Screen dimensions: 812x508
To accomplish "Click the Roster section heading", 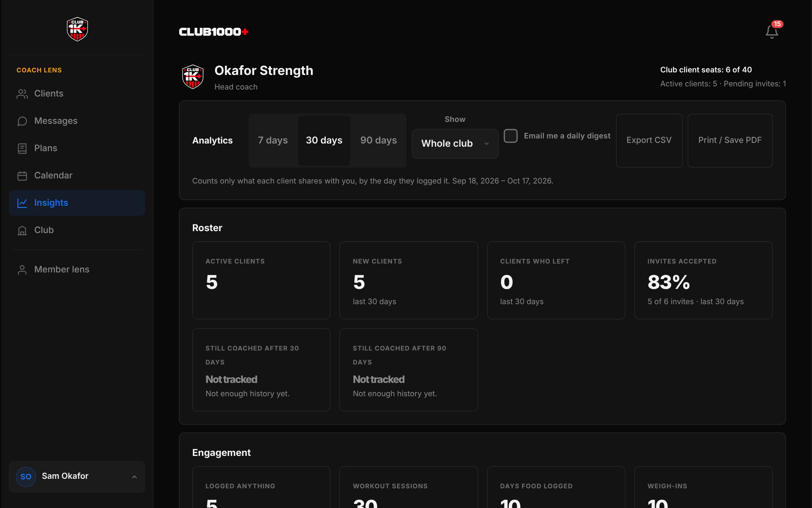I will tap(207, 228).
